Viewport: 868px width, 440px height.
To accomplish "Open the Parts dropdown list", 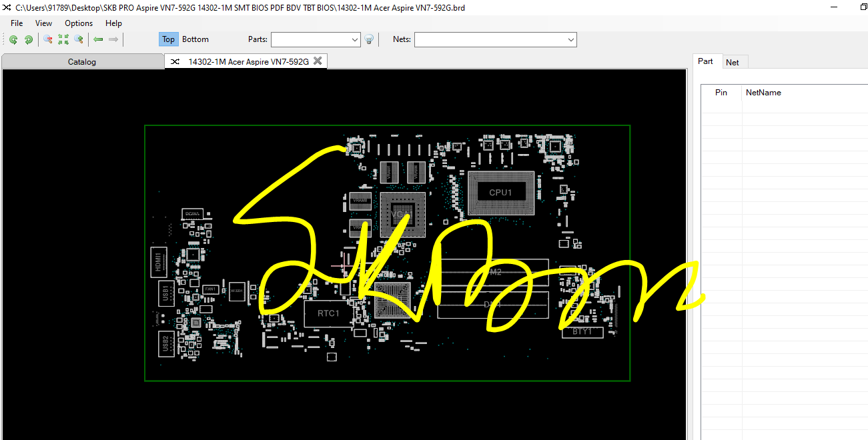I will coord(355,39).
